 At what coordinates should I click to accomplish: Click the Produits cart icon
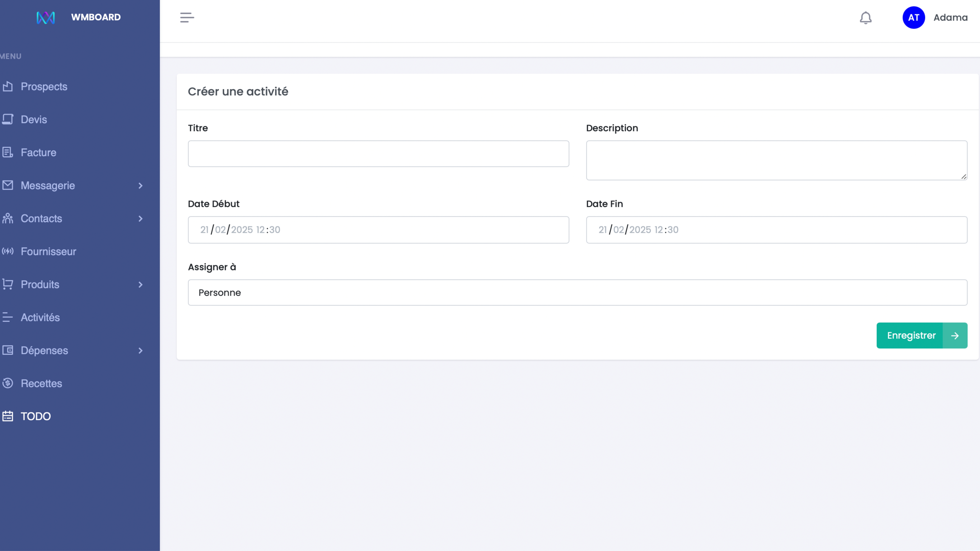(8, 284)
